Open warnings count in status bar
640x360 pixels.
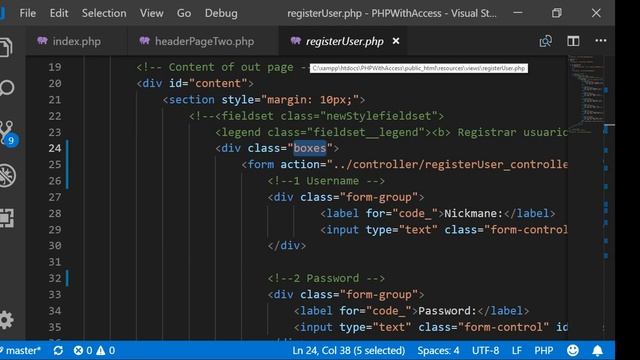click(x=106, y=350)
